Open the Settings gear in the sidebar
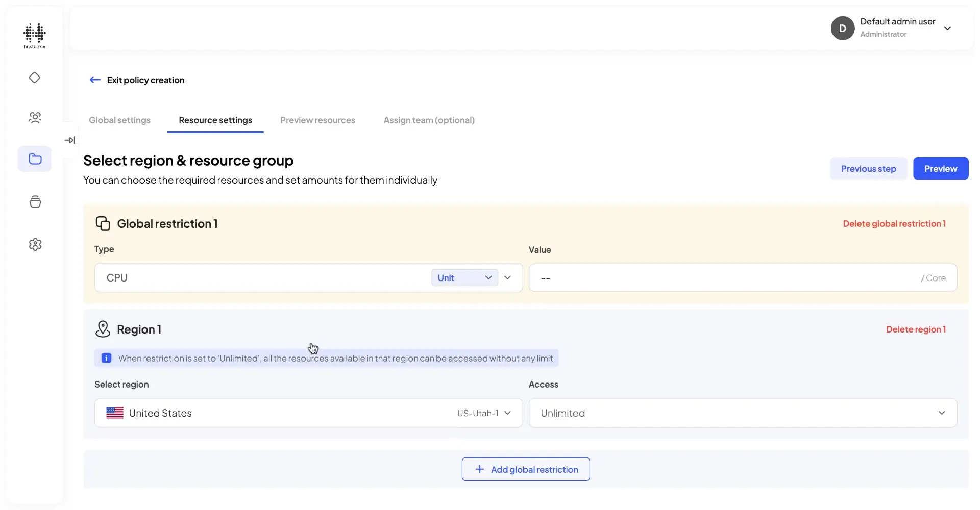The width and height of the screenshot is (980, 510). (34, 244)
